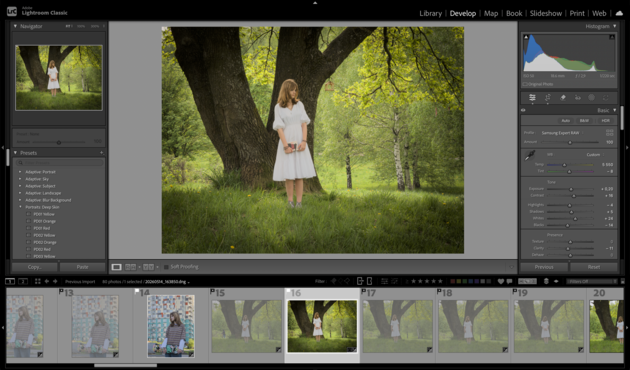The height and width of the screenshot is (370, 630).
Task: Click the comments filter speech bubble icon
Action: coord(509,281)
